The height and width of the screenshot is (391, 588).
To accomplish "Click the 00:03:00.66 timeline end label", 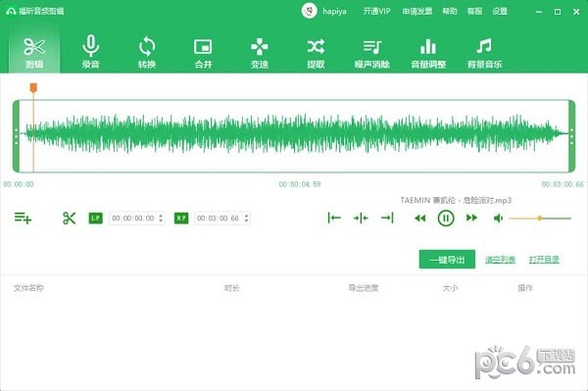I will [563, 184].
